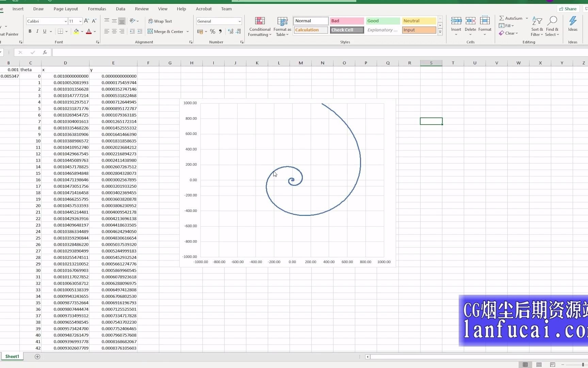Open Number Format General dropdown
Viewport: 588px width, 368px height.
[x=240, y=21]
